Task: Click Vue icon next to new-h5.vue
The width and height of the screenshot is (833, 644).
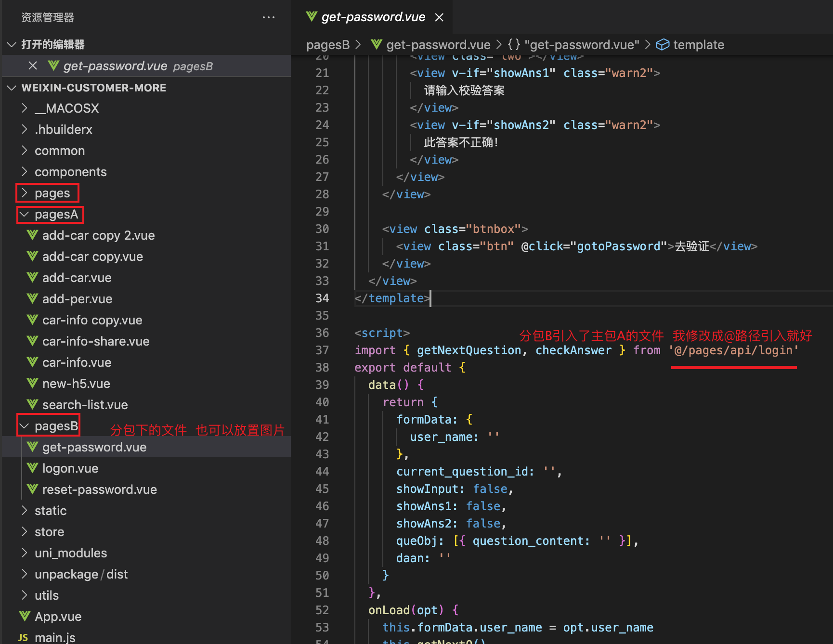Action: point(32,383)
